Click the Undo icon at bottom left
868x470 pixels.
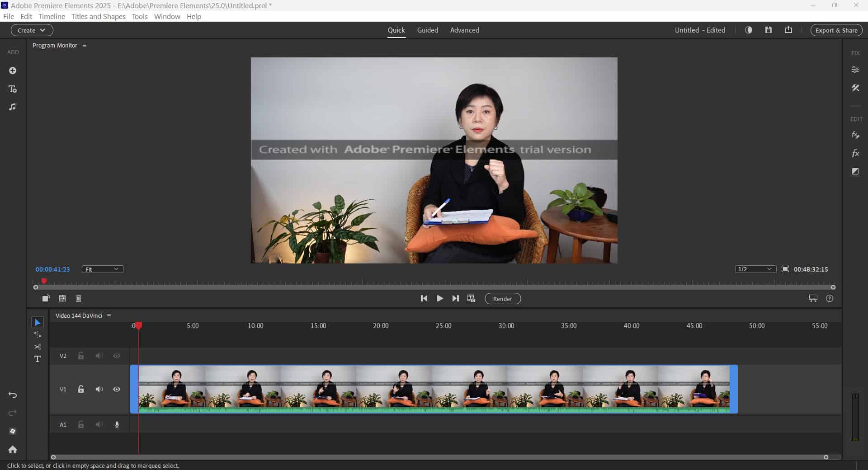[x=13, y=395]
